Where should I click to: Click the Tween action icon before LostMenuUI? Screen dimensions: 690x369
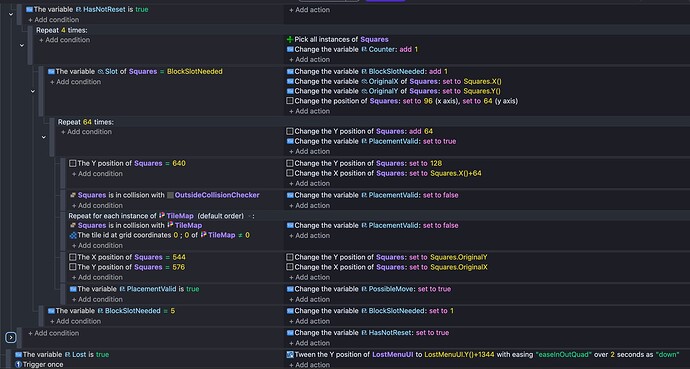[x=290, y=354]
